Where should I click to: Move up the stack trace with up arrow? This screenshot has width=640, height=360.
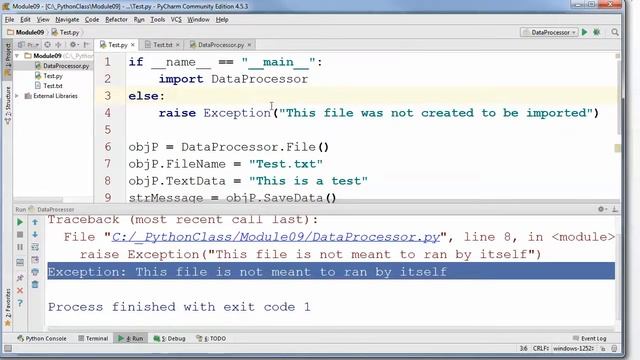tap(35, 222)
